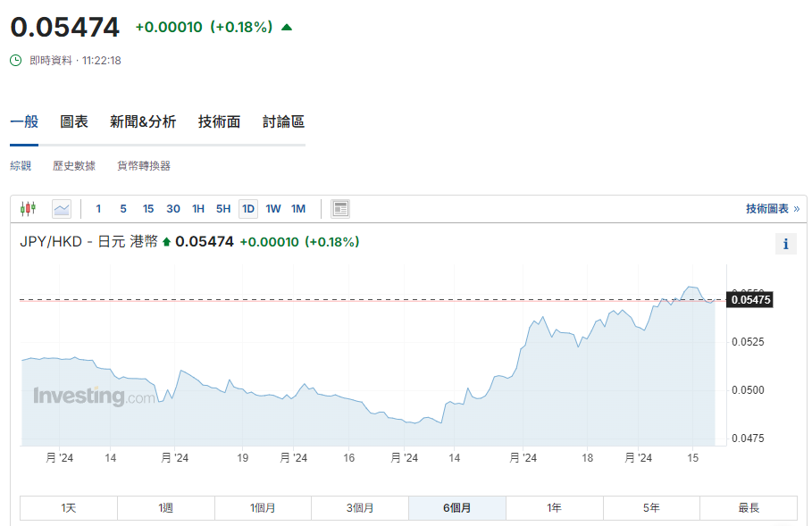Switch to the 圖表 tab
812x526 pixels.
click(x=74, y=122)
